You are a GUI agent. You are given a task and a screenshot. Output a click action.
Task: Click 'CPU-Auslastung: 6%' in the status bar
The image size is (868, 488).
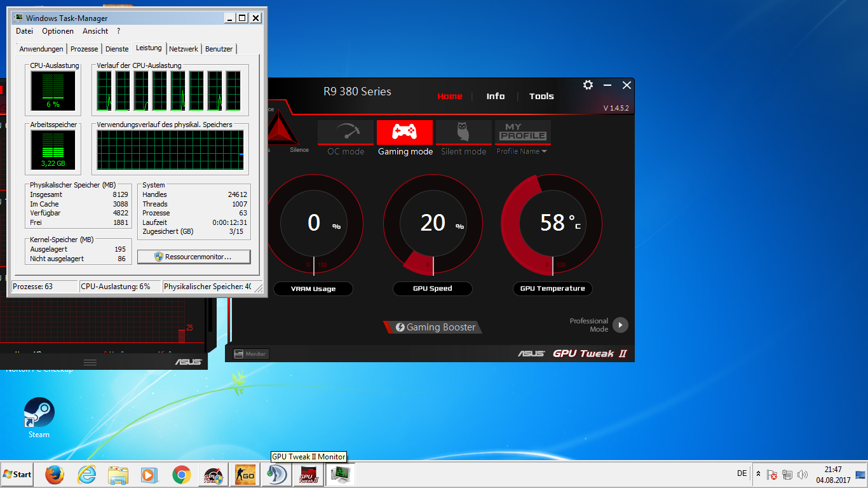116,287
